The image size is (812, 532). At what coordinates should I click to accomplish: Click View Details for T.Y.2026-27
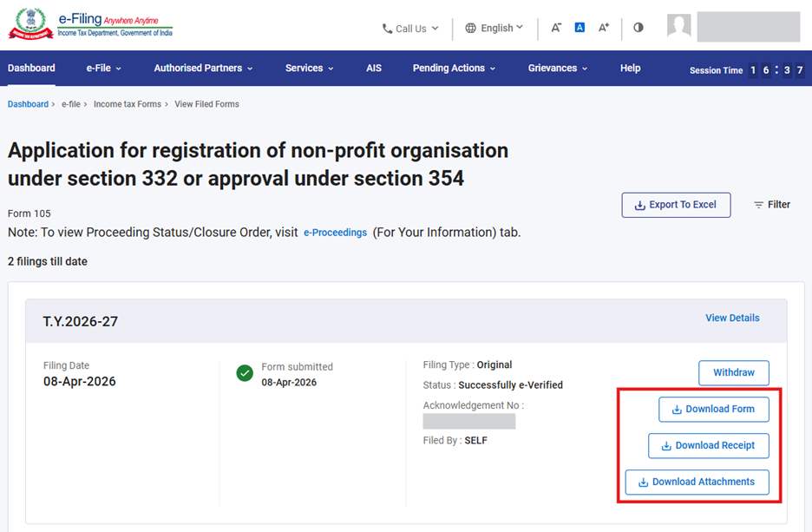pos(732,319)
